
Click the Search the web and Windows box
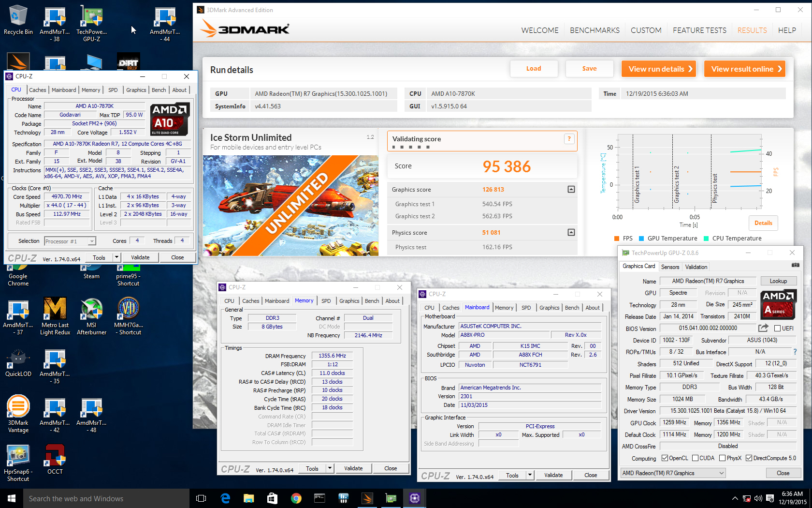(106, 498)
